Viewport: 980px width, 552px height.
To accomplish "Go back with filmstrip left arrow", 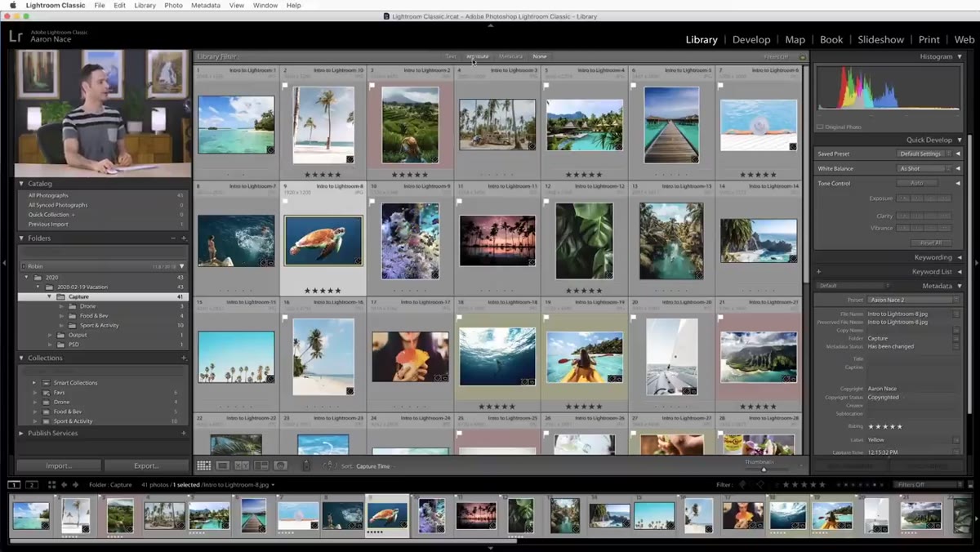I will tap(65, 485).
